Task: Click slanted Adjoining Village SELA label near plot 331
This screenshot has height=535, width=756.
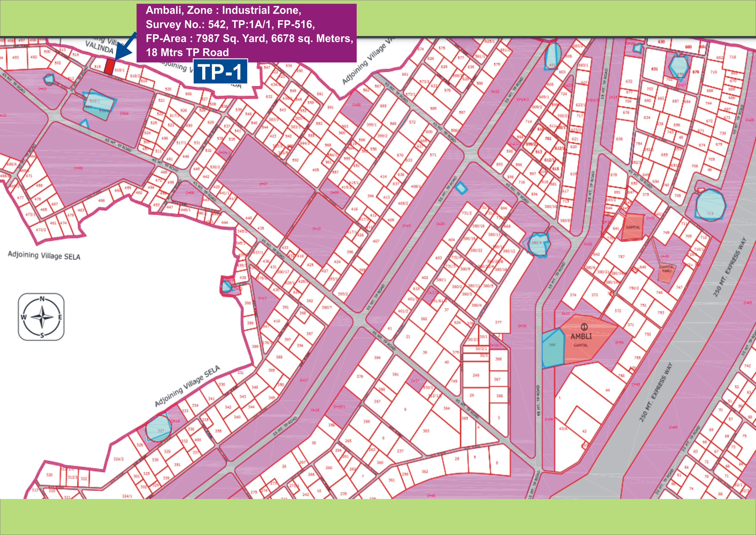Action: click(187, 386)
